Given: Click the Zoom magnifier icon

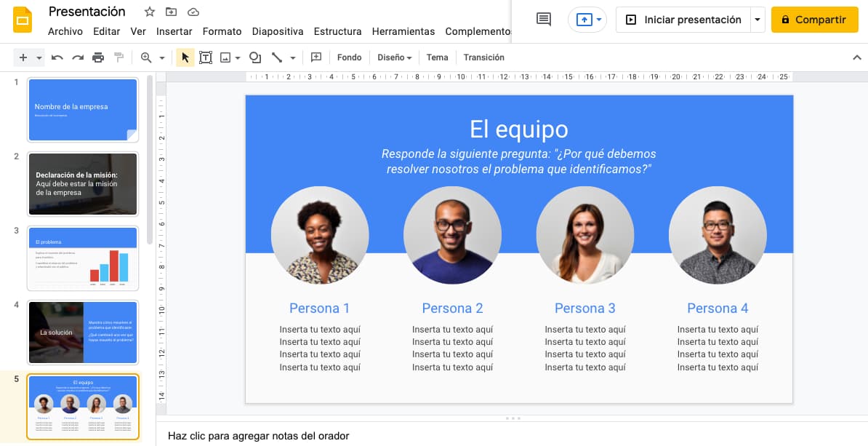Looking at the screenshot, I should point(145,57).
